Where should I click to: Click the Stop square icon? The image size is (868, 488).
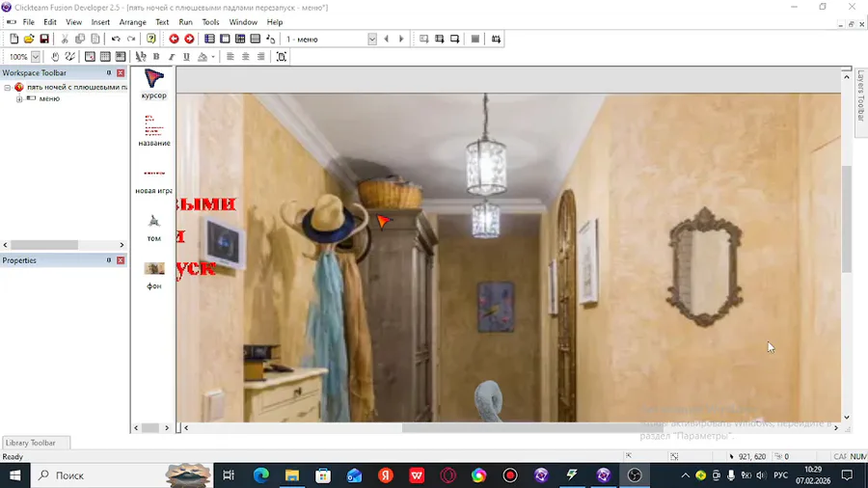pos(475,39)
